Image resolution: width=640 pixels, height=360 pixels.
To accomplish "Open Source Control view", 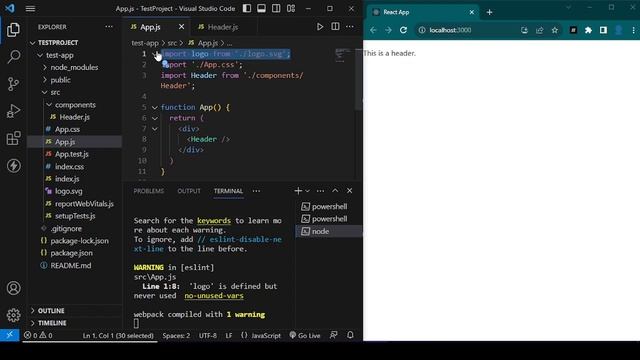I will coord(13,84).
